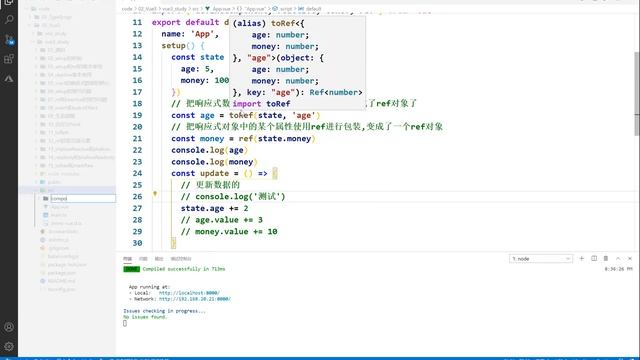Maximize the panel with up chevron
The image size is (640, 360).
point(618,258)
